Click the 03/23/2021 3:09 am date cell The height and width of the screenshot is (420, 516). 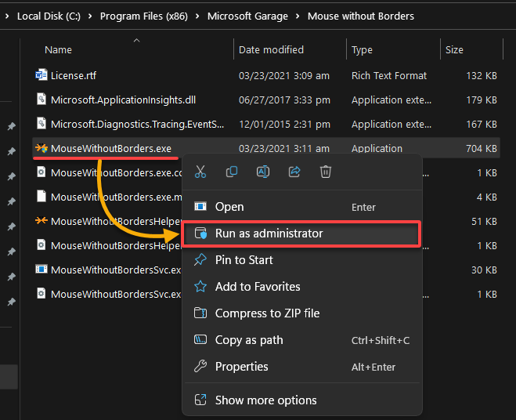(284, 76)
